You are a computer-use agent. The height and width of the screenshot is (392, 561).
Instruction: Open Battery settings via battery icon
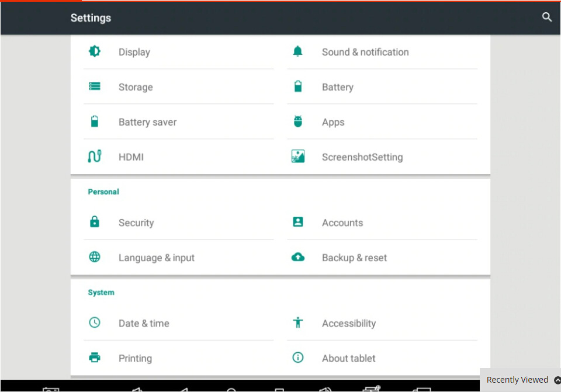click(x=297, y=86)
